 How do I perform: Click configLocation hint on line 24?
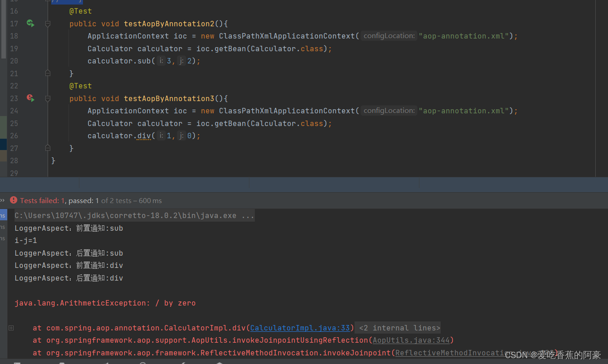(389, 111)
